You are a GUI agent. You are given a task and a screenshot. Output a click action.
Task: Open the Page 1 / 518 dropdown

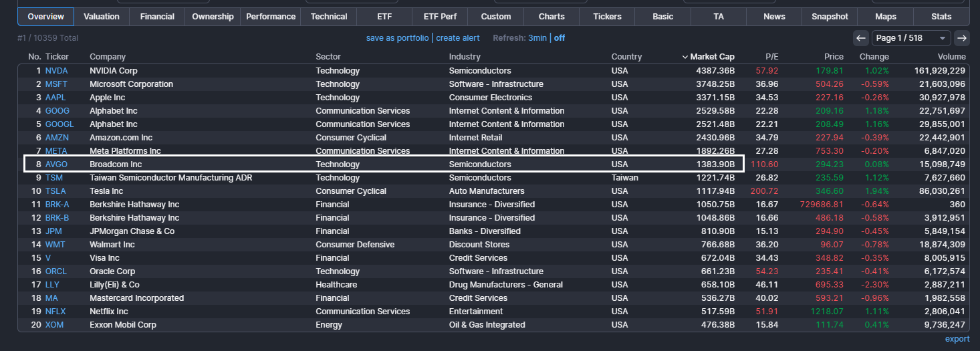coord(911,38)
